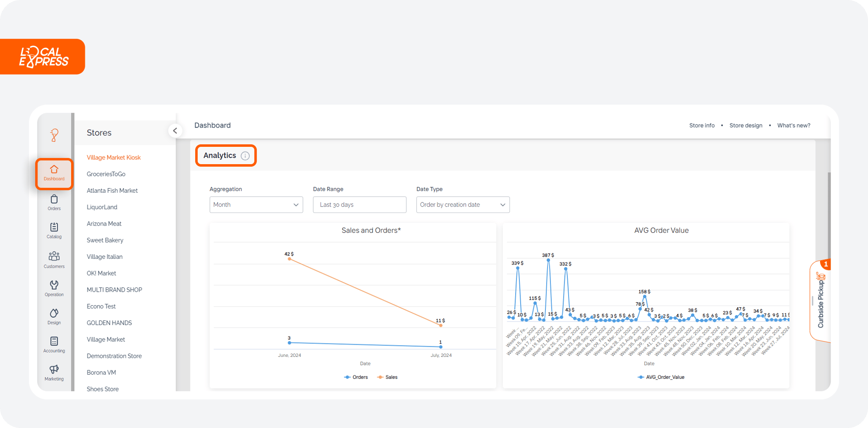868x428 pixels.
Task: Collapse the Stores panel with the chevron
Action: tap(175, 130)
